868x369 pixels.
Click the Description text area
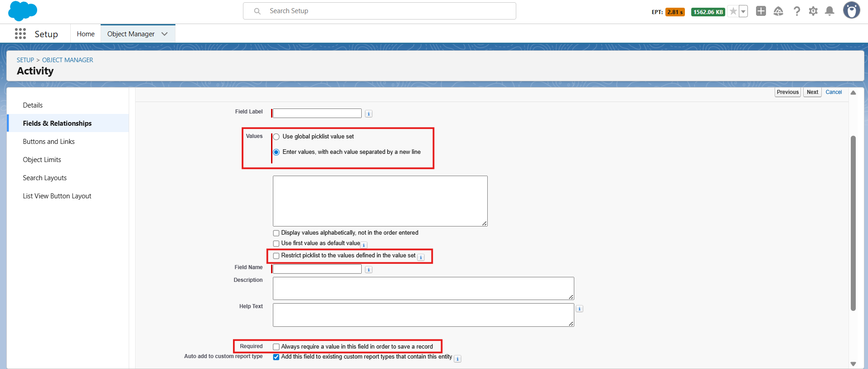(423, 288)
